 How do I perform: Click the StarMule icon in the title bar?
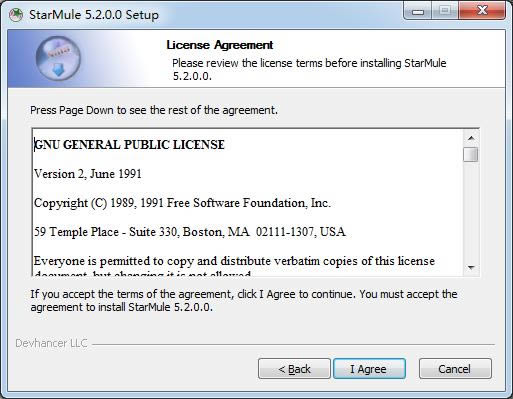click(x=16, y=15)
